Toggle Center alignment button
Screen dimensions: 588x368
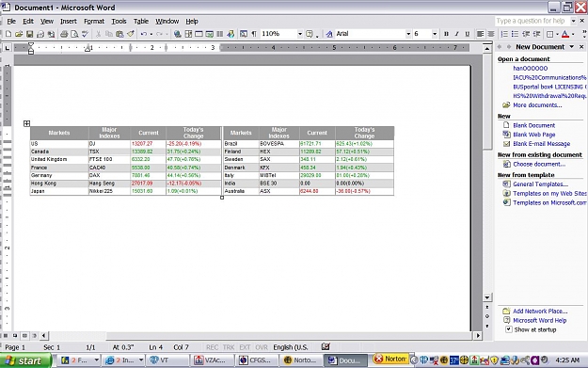click(490, 34)
